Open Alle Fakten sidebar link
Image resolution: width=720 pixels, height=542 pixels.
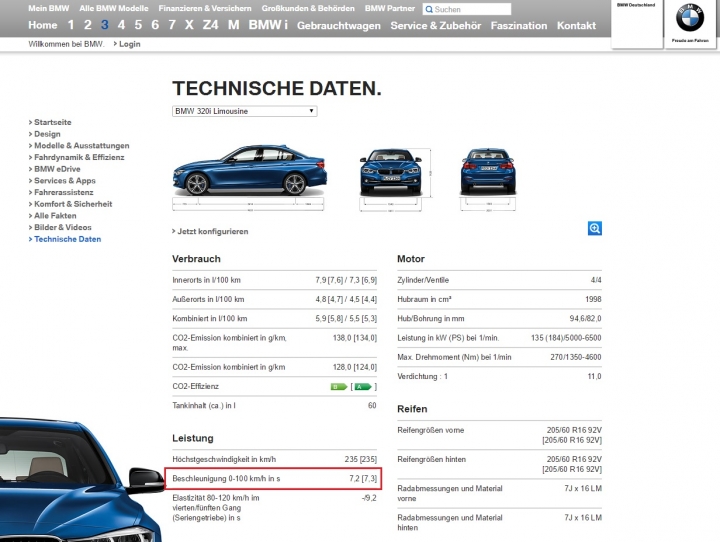(x=55, y=216)
